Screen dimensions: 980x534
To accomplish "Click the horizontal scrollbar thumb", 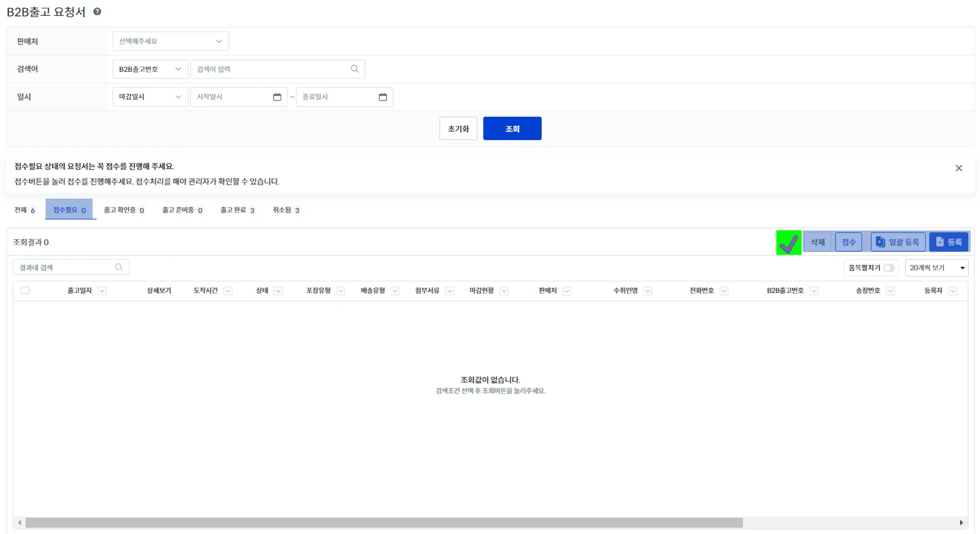I will [384, 523].
